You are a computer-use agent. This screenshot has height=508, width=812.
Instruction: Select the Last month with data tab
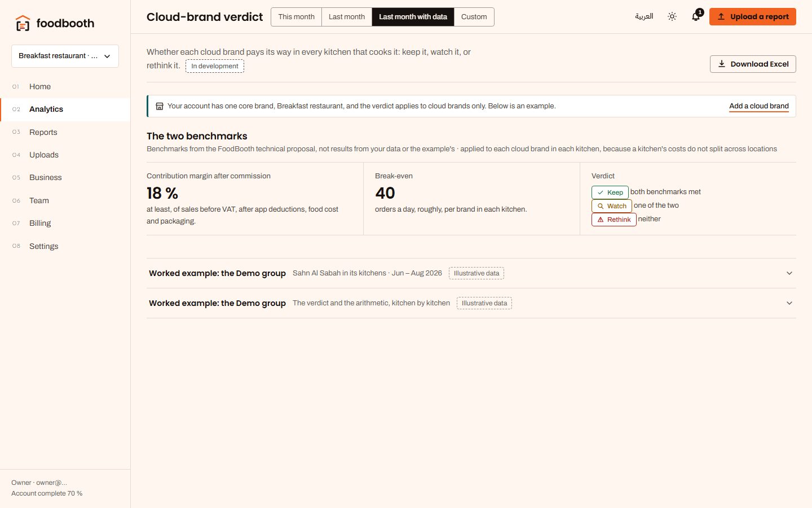(x=413, y=17)
